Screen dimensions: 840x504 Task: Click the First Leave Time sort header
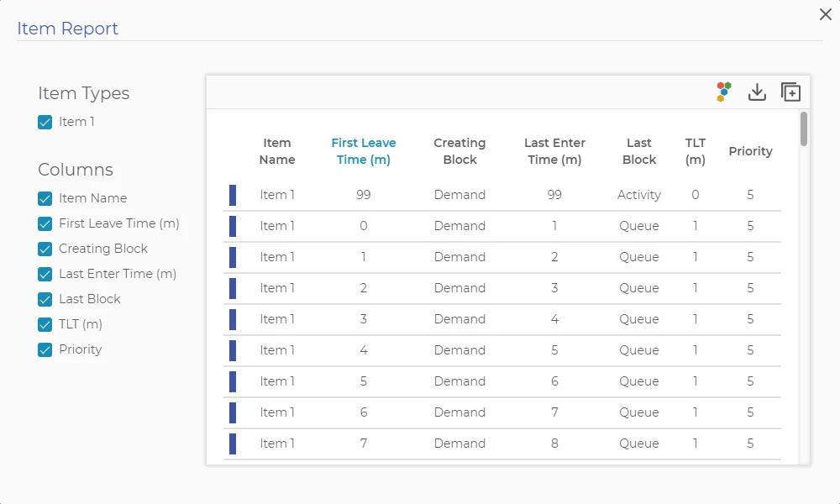pyautogui.click(x=364, y=151)
